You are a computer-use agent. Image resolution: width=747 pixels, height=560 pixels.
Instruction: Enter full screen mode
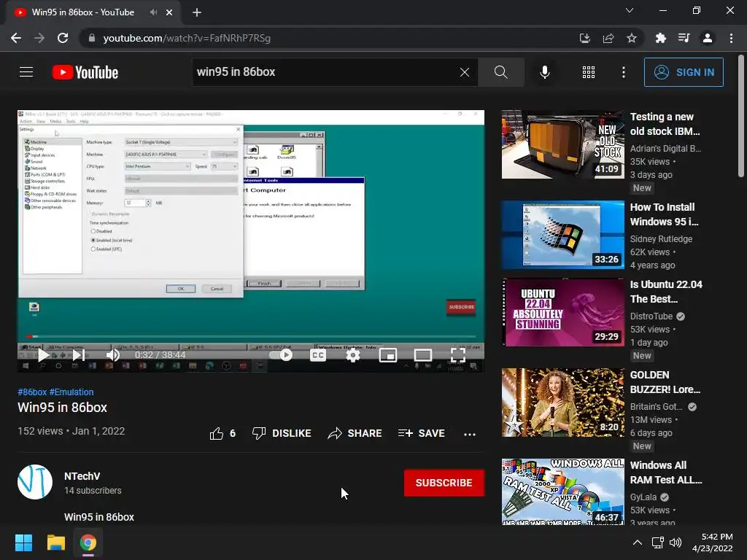pyautogui.click(x=458, y=355)
